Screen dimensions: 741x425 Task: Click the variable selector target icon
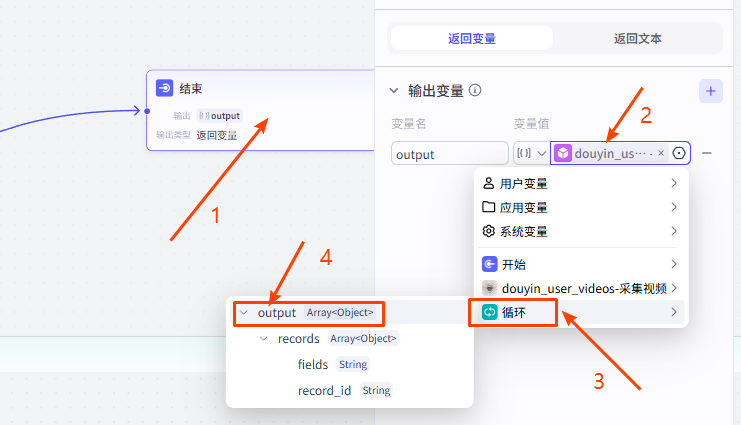point(679,153)
